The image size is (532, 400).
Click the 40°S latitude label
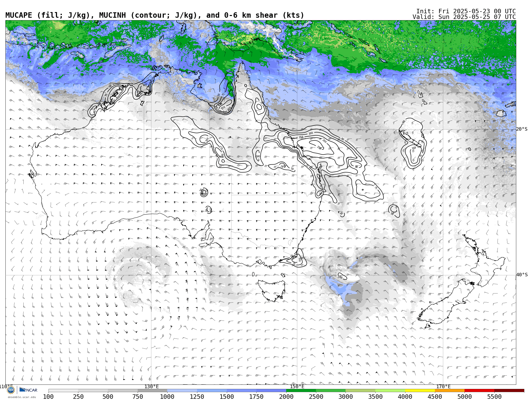(x=522, y=275)
